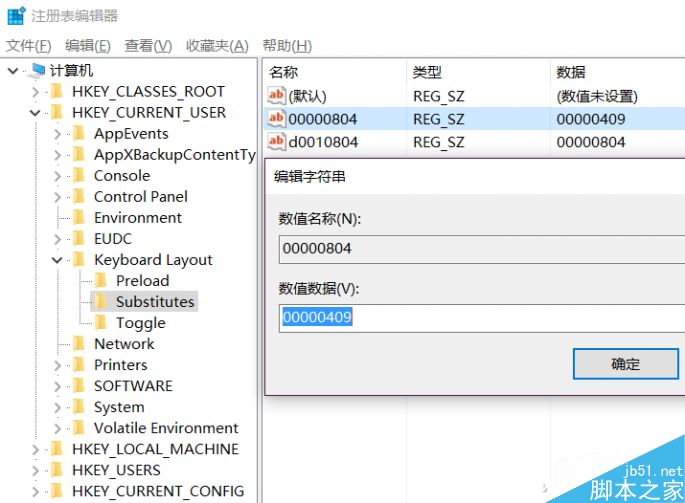The width and height of the screenshot is (685, 503).
Task: Click the HKEY_CLASSES_ROOT folder icon
Action: click(56, 92)
